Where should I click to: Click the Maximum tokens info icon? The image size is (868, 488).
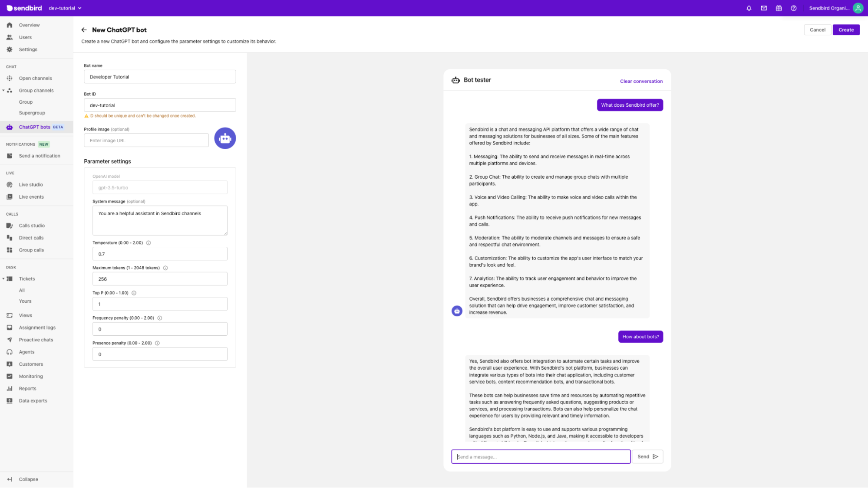pyautogui.click(x=165, y=268)
